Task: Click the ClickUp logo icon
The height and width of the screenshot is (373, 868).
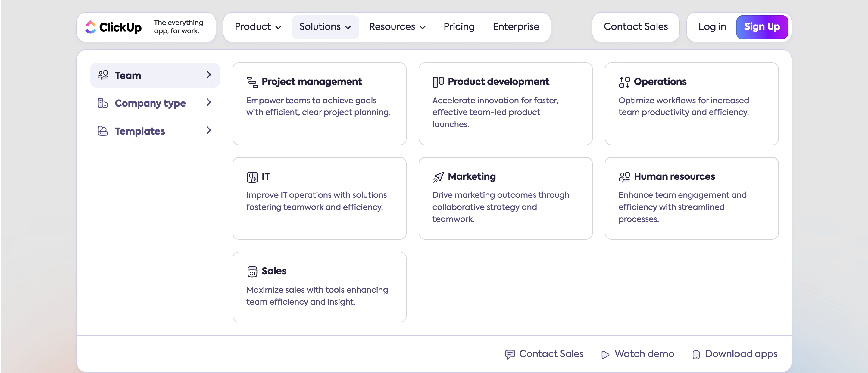Action: click(x=90, y=27)
